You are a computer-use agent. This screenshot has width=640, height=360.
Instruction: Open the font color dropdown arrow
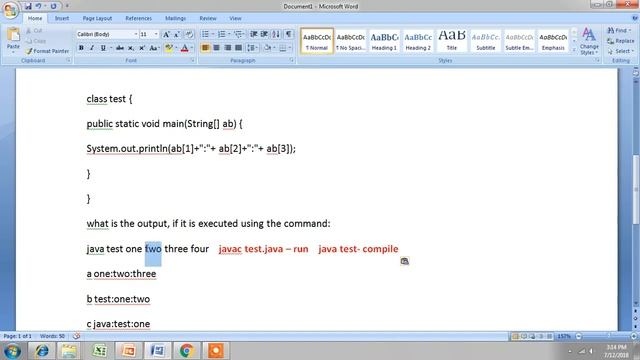[191, 48]
